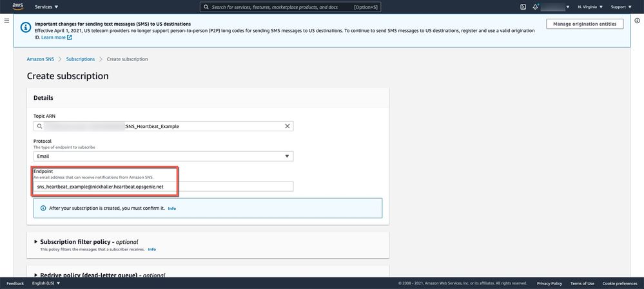The height and width of the screenshot is (289, 644).
Task: Launch the CloudShell terminal icon
Action: [523, 7]
